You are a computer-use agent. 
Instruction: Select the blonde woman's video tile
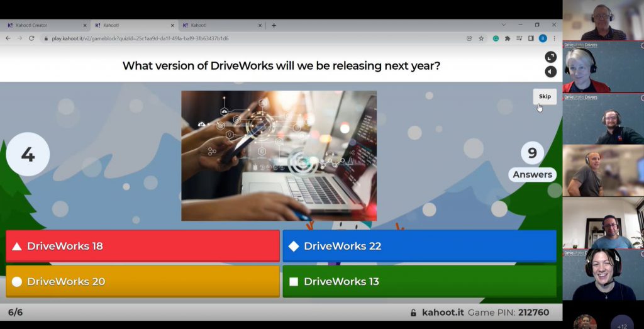tap(603, 67)
